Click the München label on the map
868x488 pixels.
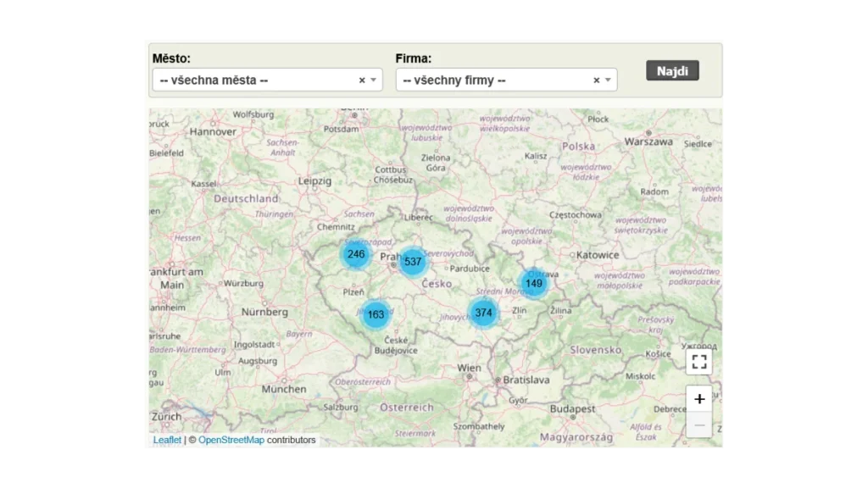tap(284, 390)
